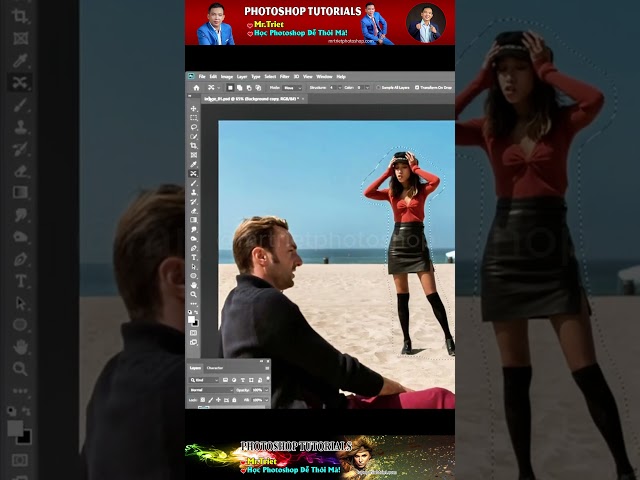This screenshot has width=640, height=480.
Task: Select the Frame tool
Action: pos(193,155)
